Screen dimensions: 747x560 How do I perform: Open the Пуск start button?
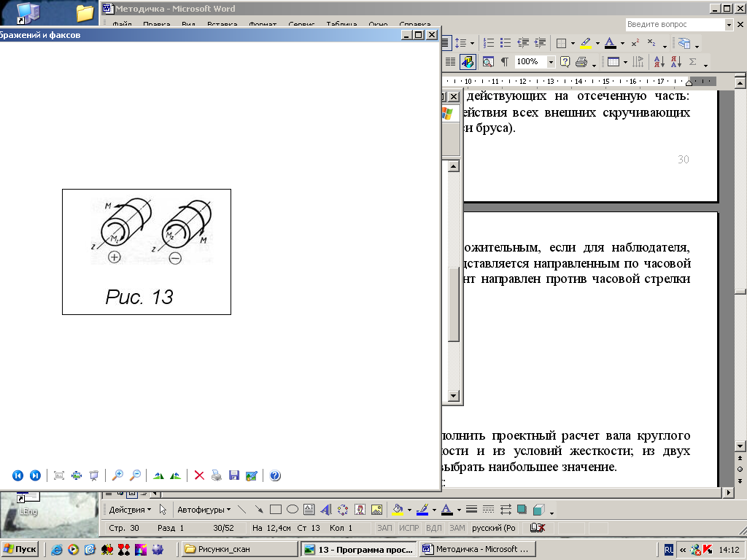20,550
